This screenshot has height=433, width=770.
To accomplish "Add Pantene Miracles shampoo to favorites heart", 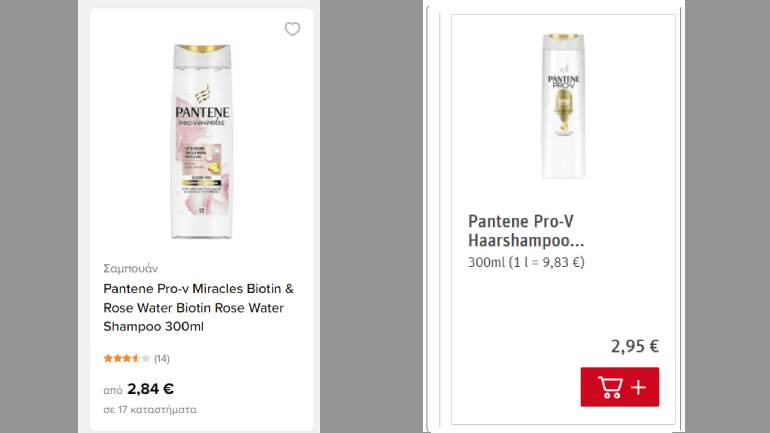I will 292,29.
